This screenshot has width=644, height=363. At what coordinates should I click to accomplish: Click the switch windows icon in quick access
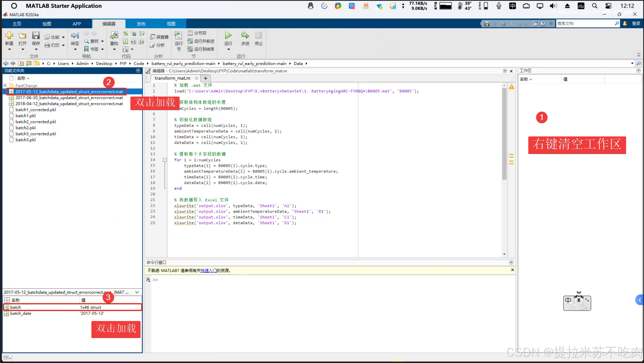535,24
